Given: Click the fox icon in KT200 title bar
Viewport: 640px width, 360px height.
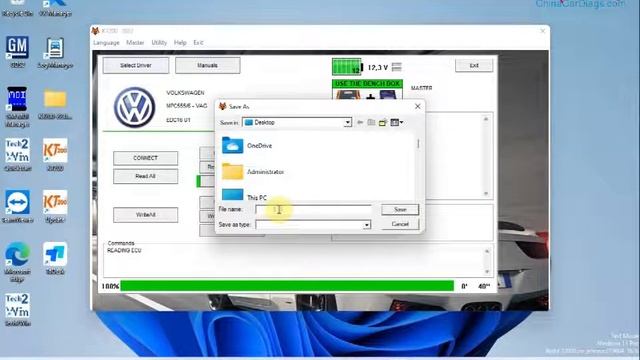Looking at the screenshot, I should [x=95, y=31].
